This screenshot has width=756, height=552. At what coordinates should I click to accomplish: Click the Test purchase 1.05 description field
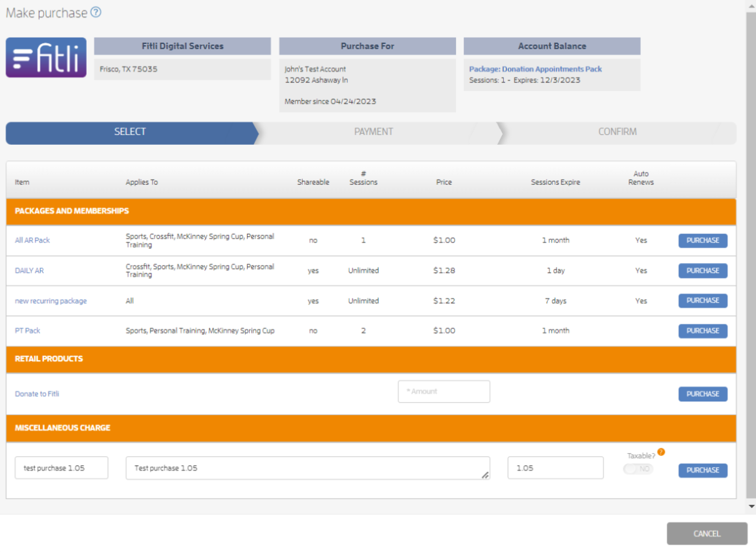308,468
